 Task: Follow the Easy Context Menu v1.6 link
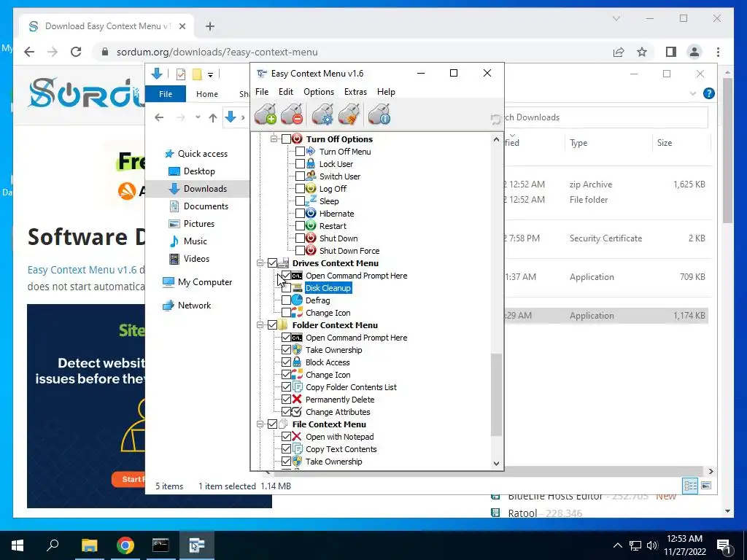pyautogui.click(x=82, y=270)
